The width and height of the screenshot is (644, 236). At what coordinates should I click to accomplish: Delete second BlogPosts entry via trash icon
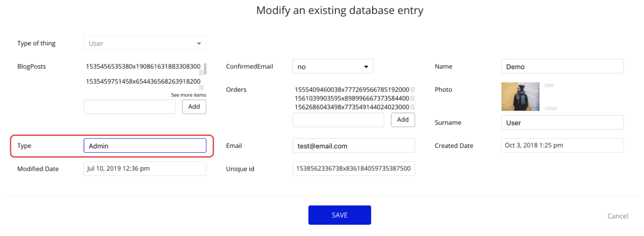coord(201,88)
